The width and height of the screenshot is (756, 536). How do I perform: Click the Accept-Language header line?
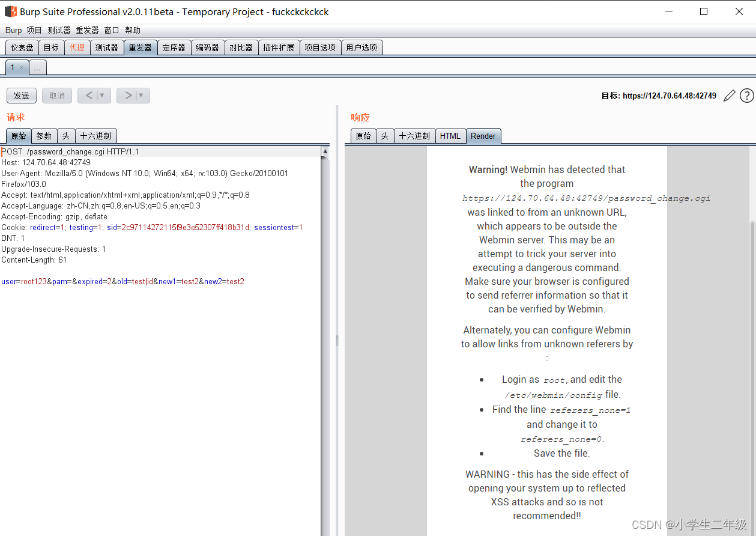tap(101, 206)
